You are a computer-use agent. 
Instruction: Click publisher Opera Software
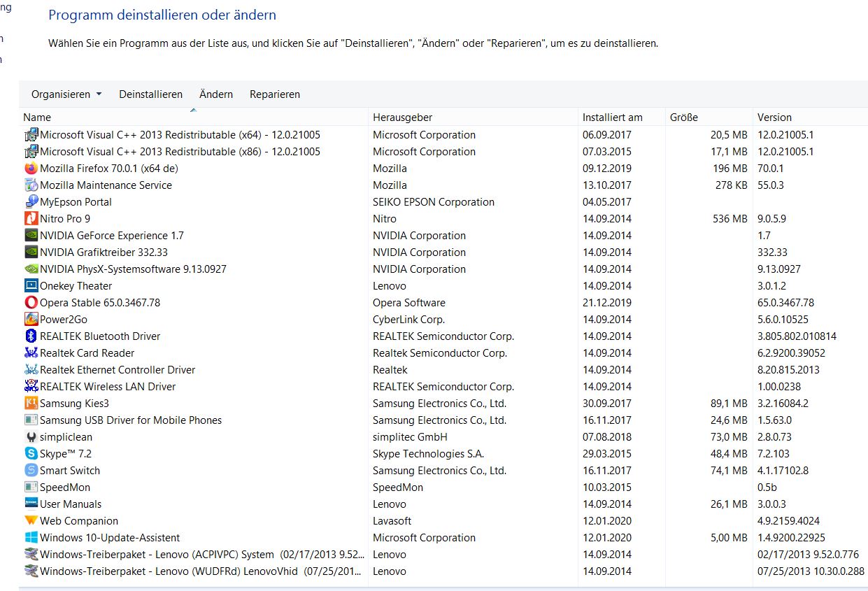[409, 302]
